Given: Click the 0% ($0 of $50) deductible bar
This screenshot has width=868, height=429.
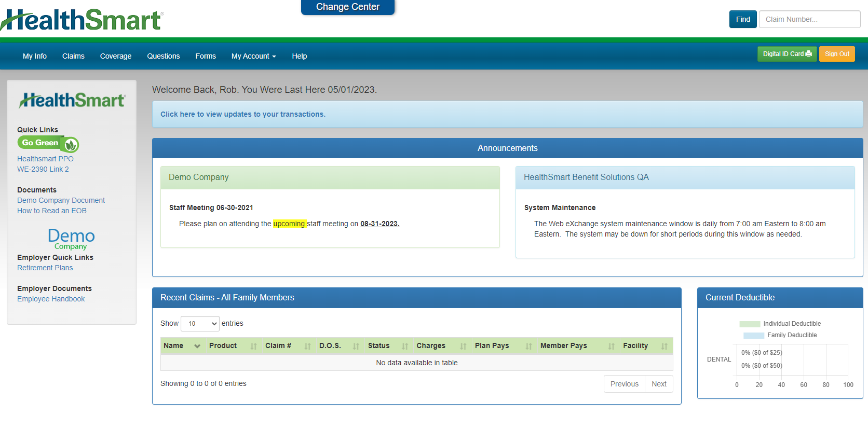Looking at the screenshot, I should tap(762, 366).
